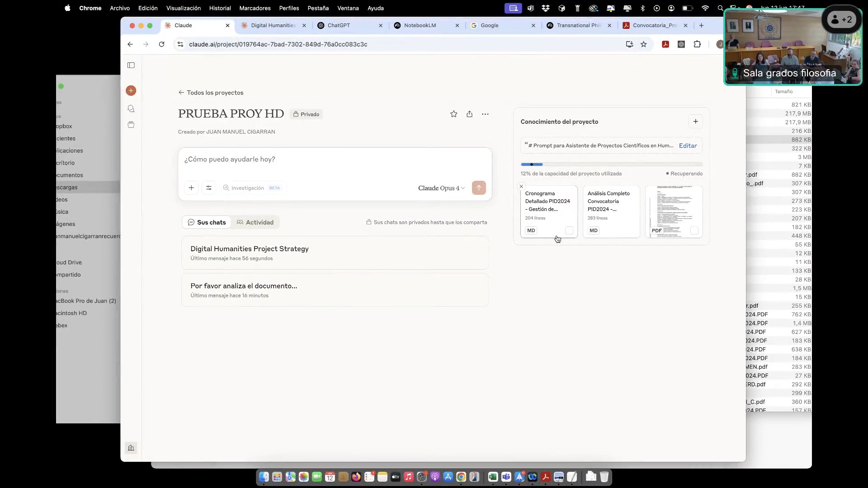Screen dimensions: 868x488
Task: Open Adobe Acrobat extension in Chrome toolbar
Action: [665, 44]
